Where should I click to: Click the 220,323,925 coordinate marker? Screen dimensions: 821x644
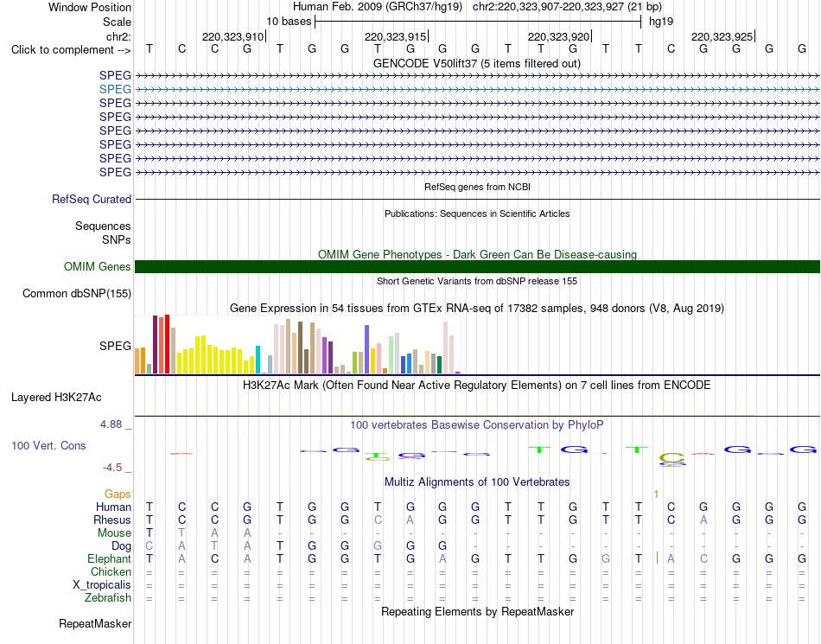(x=722, y=36)
